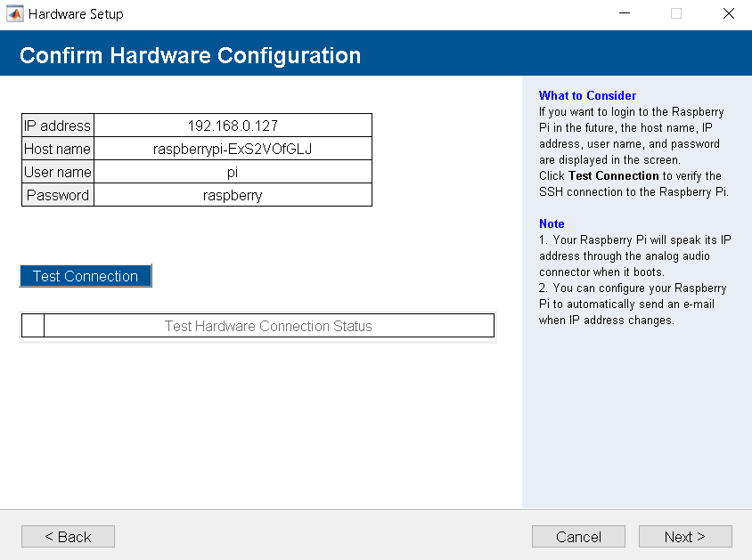The image size is (752, 560).
Task: Click the Password value raspberry
Action: pos(233,194)
